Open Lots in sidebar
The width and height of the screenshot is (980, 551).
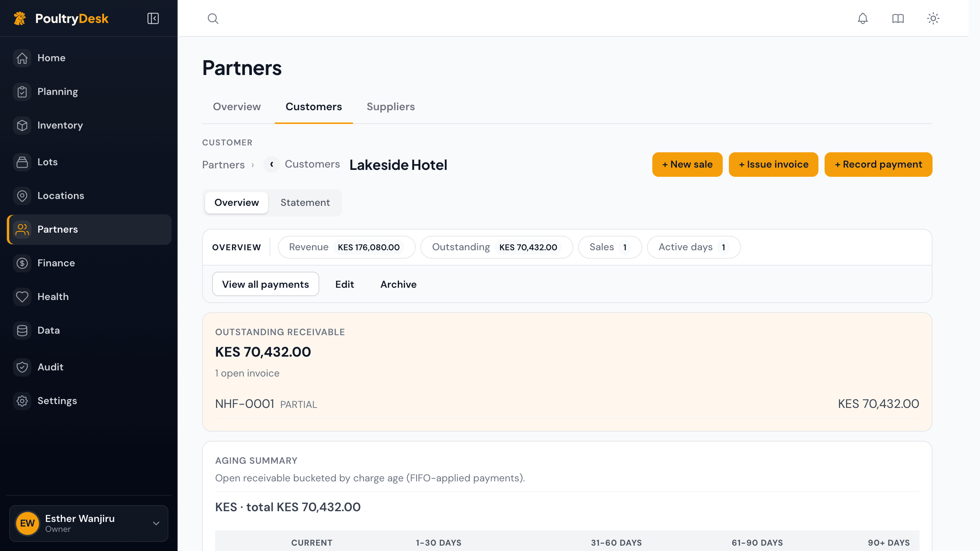(89, 162)
